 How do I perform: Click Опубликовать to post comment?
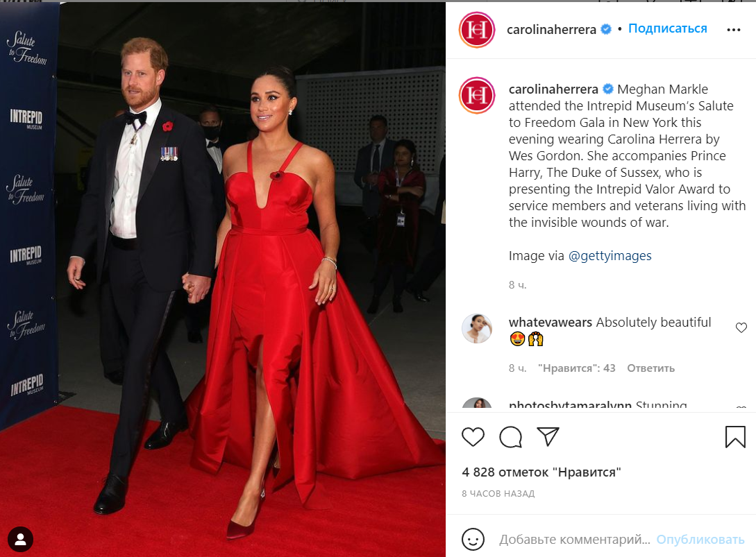pyautogui.click(x=700, y=539)
